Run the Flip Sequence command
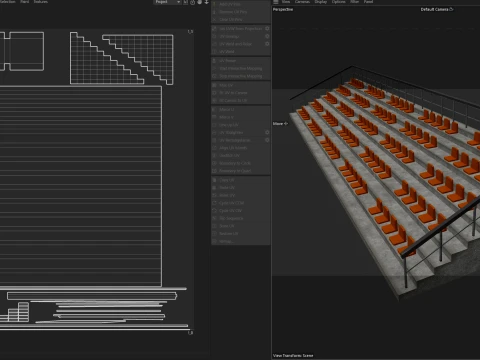Viewport: 480px width, 360px height. point(241,218)
